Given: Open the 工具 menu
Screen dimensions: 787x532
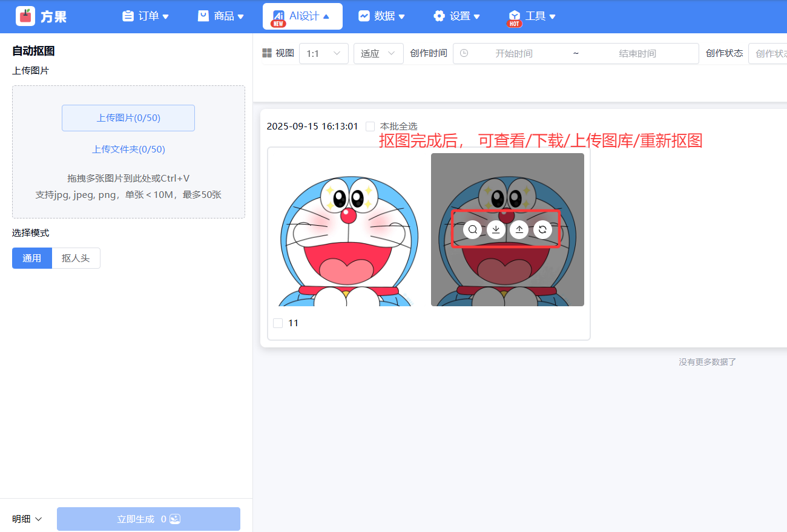Looking at the screenshot, I should [x=532, y=16].
